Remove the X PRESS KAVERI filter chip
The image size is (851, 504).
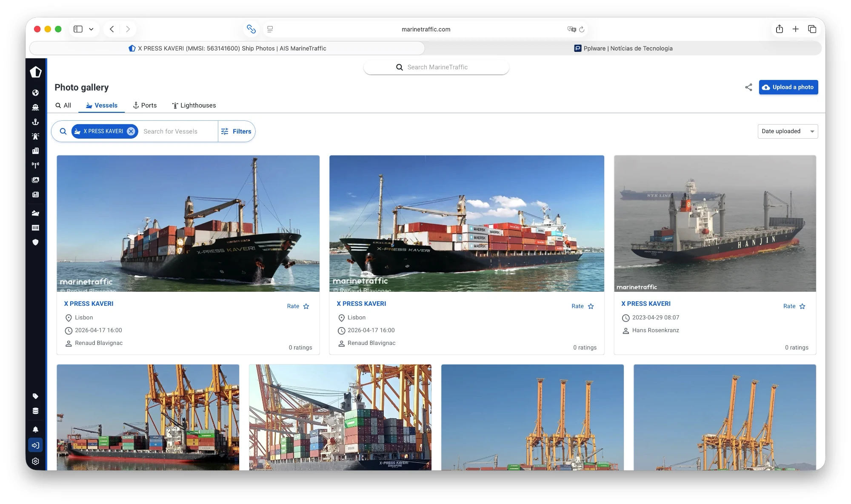pyautogui.click(x=131, y=131)
